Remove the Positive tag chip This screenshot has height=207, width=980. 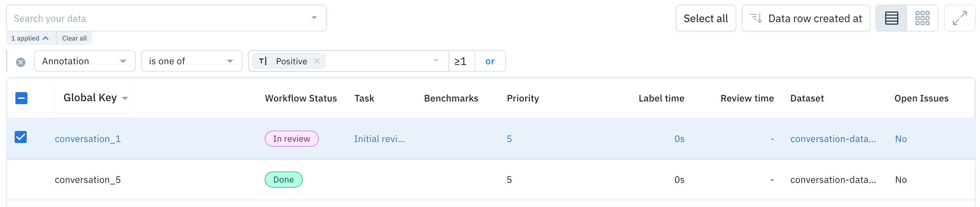[317, 61]
